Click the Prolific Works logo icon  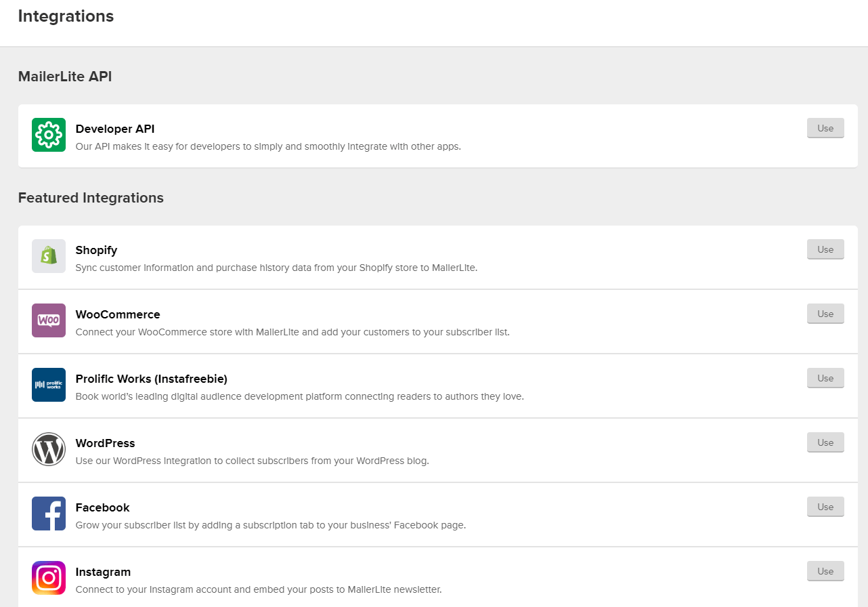coord(49,385)
